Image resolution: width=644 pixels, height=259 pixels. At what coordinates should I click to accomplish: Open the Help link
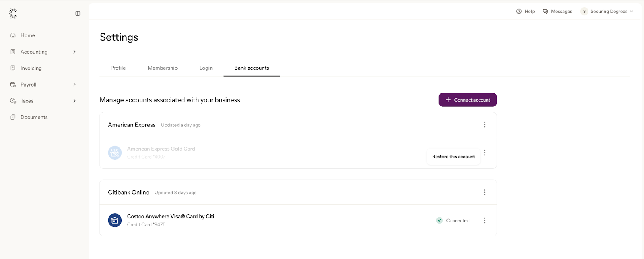tap(525, 11)
